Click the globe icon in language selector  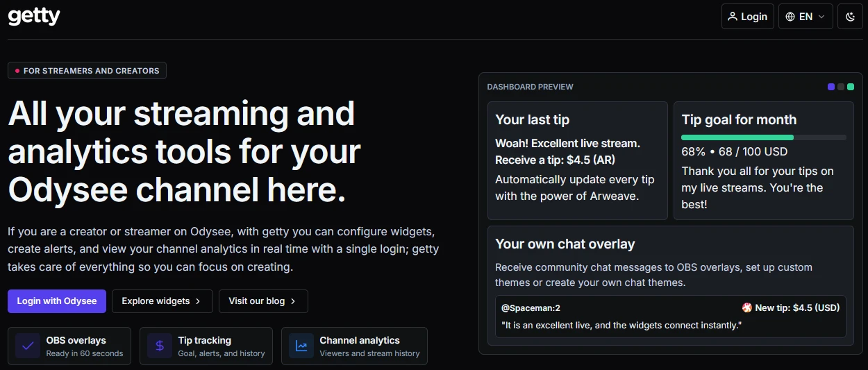790,17
